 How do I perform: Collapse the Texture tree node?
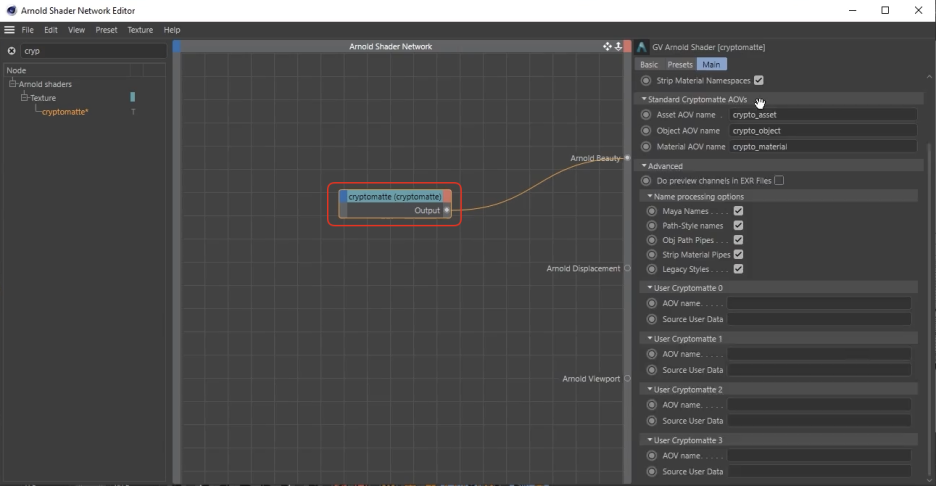coord(24,97)
